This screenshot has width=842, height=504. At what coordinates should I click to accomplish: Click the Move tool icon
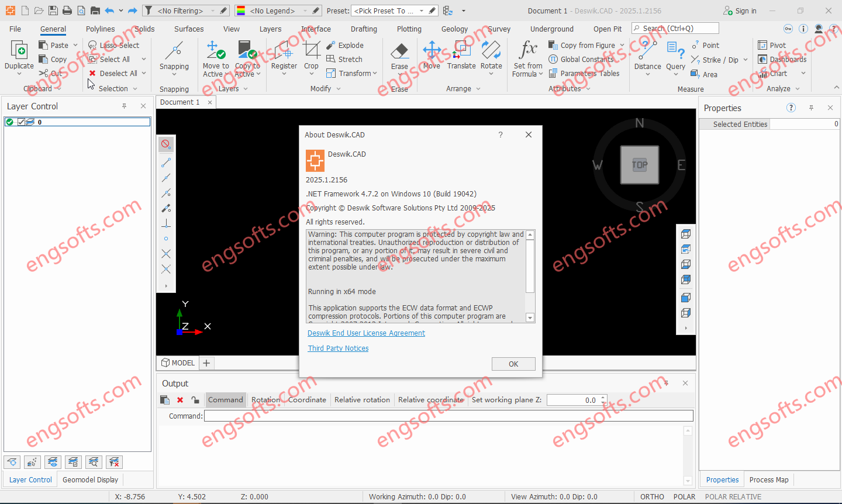click(432, 53)
